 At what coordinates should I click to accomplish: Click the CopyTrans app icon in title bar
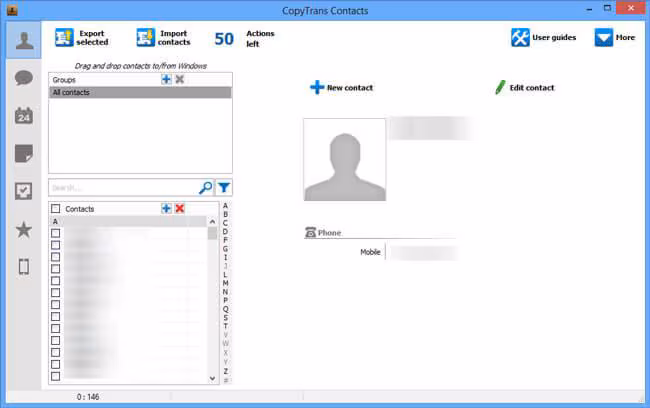click(x=12, y=10)
